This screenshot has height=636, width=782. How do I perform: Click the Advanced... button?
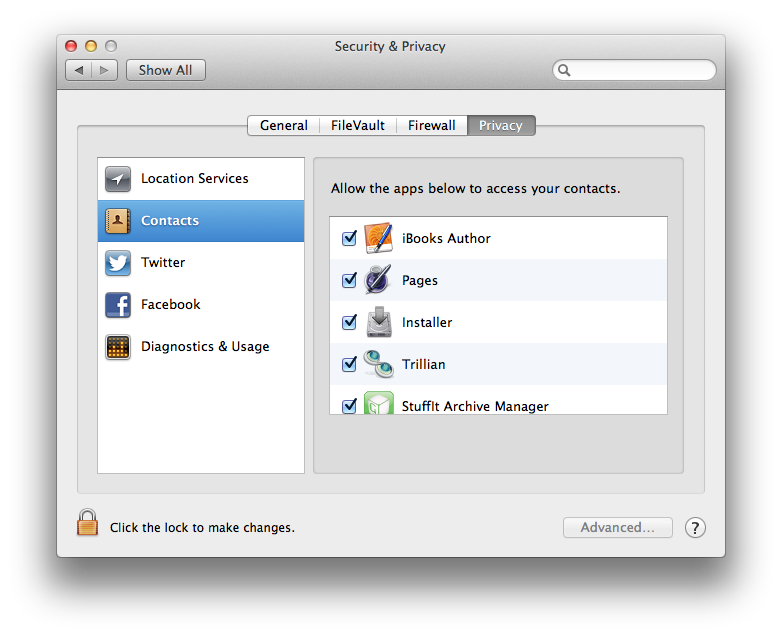coord(618,528)
